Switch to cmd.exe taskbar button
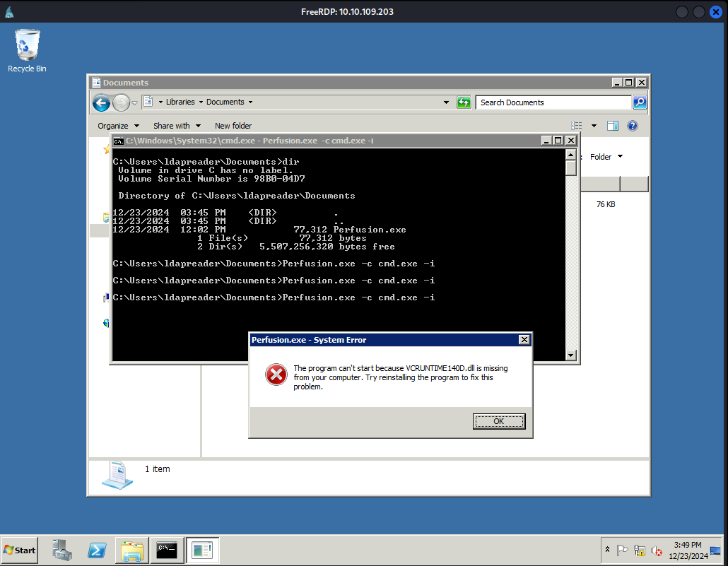Image resolution: width=728 pixels, height=566 pixels. 168,550
